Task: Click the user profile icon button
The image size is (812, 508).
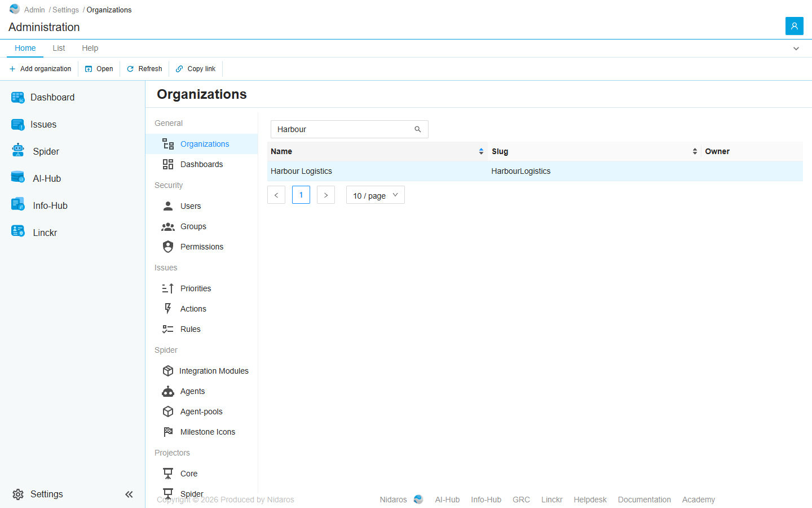Action: point(795,26)
